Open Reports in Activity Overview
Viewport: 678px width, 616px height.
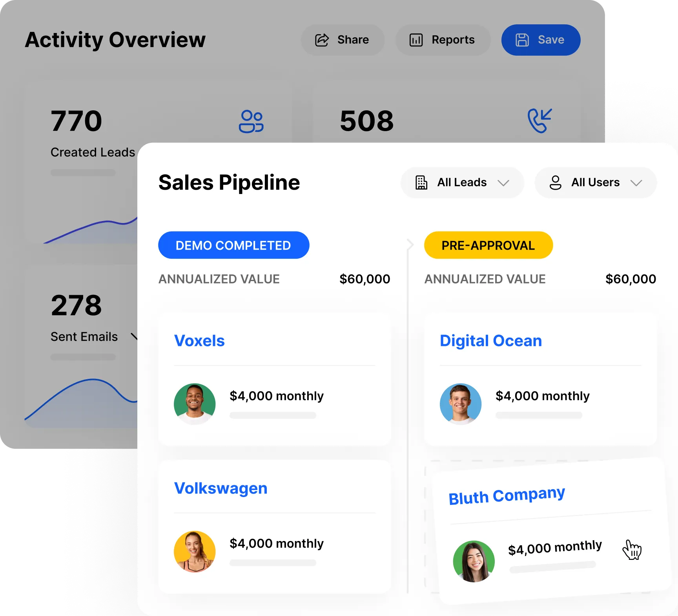443,40
